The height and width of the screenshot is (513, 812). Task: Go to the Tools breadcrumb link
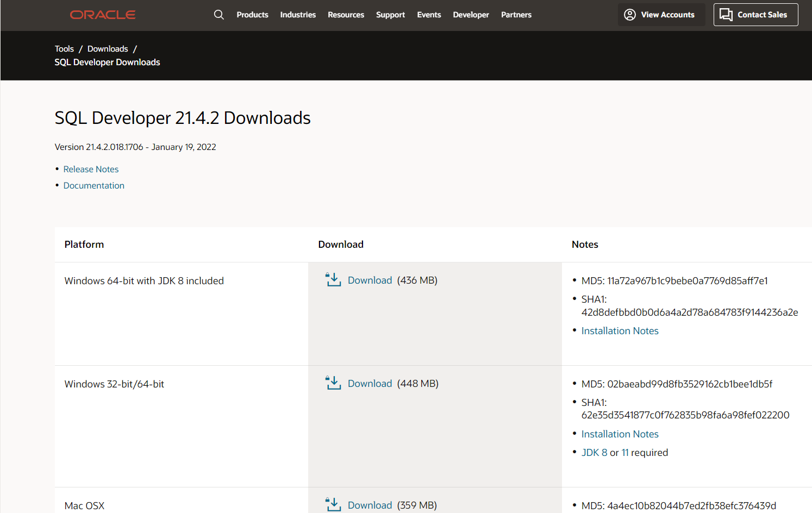64,49
